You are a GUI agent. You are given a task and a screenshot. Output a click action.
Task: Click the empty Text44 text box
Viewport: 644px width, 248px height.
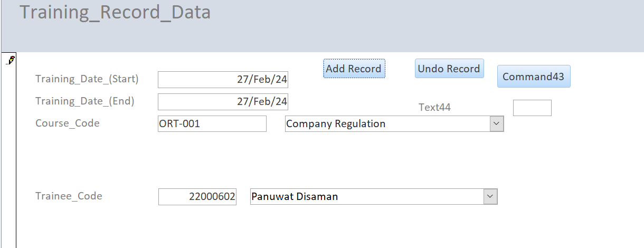tap(532, 108)
